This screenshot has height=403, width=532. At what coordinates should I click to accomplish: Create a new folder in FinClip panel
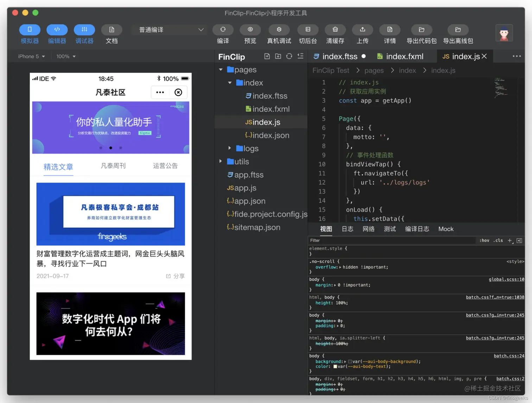(x=278, y=56)
